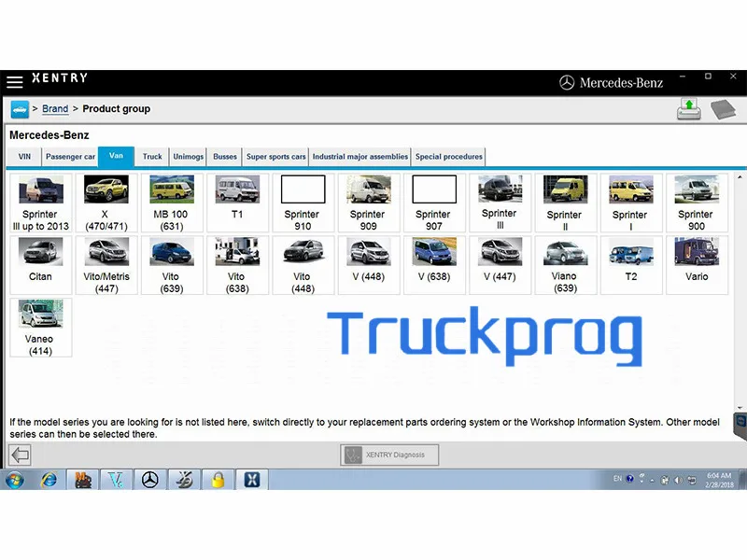
Task: Launch Internet Explorer from taskbar
Action: [49, 480]
